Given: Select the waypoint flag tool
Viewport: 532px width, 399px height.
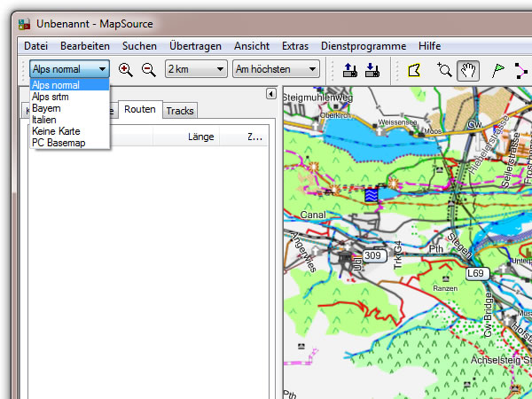Looking at the screenshot, I should coord(498,69).
